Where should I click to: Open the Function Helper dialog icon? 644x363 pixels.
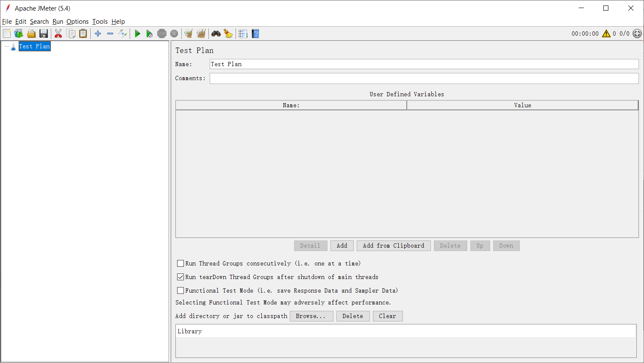click(243, 34)
